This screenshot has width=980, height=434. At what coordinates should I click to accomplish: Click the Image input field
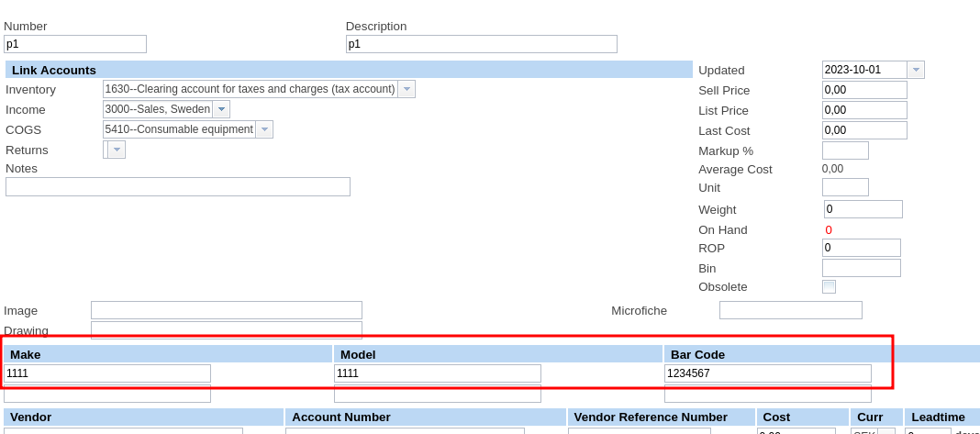(x=227, y=310)
